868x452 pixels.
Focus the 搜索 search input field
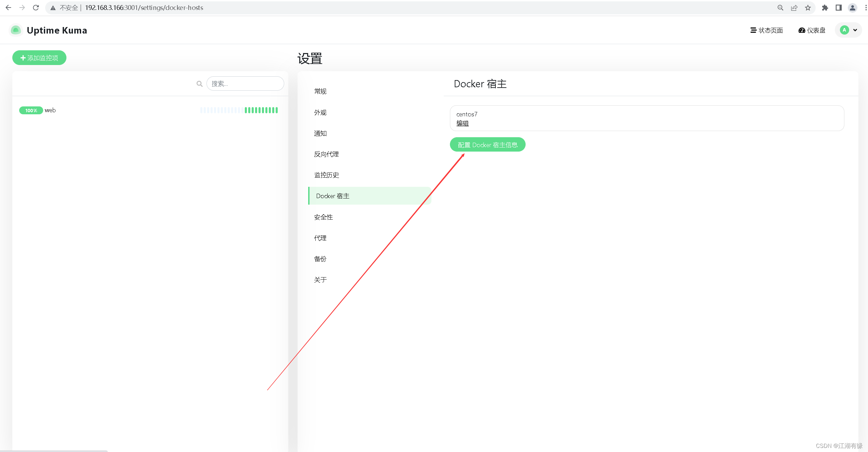click(245, 83)
